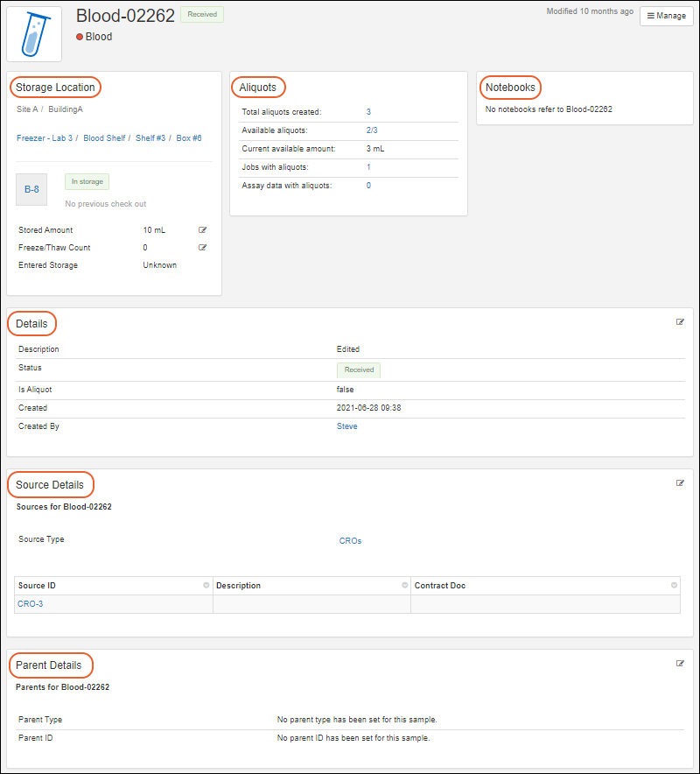Screen dimensions: 700x774
Task: Click the Details section edit icon
Action: (x=680, y=322)
